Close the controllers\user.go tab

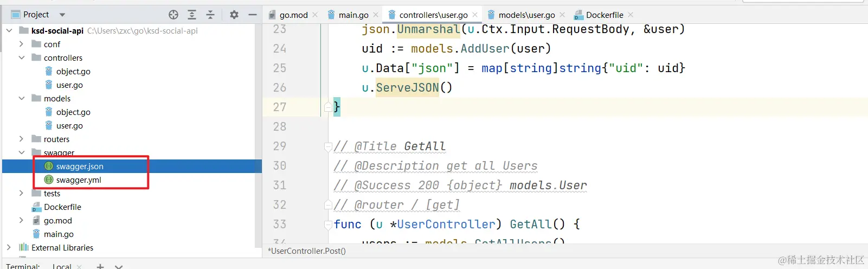475,15
